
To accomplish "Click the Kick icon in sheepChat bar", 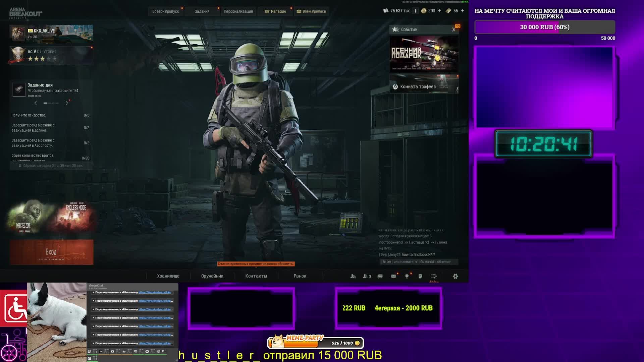I will (x=147, y=351).
